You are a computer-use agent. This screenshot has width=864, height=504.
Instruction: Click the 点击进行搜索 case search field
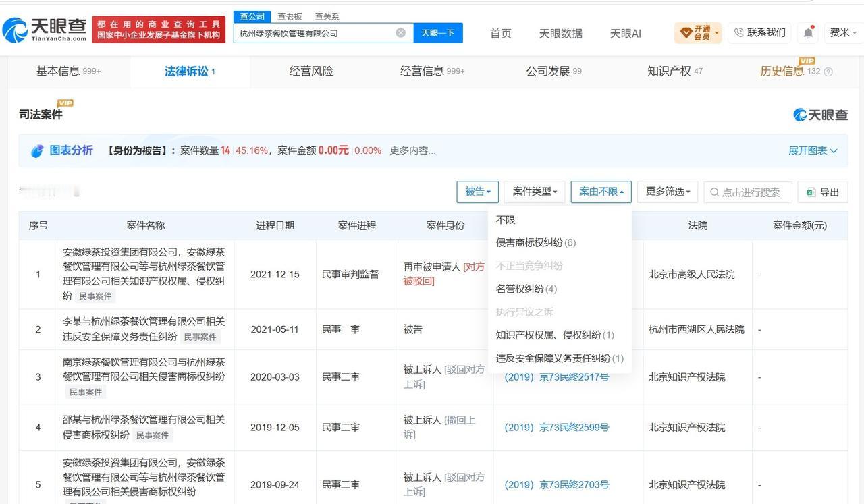[x=748, y=192]
